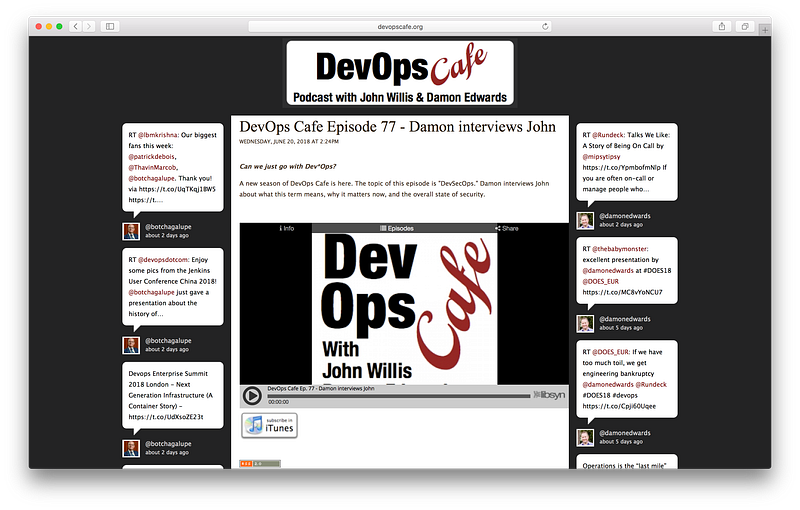The width and height of the screenshot is (800, 510).
Task: Show all tabs overview button
Action: (x=745, y=27)
